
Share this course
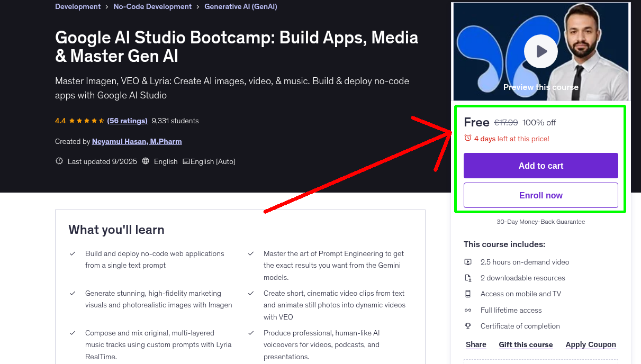click(x=475, y=344)
